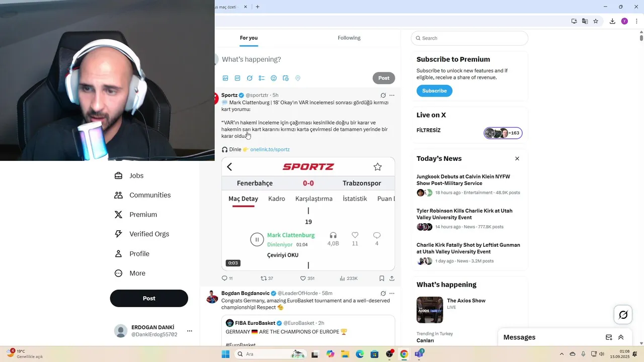Bookmark the Sportz post
This screenshot has width=644, height=362.
pos(382,278)
